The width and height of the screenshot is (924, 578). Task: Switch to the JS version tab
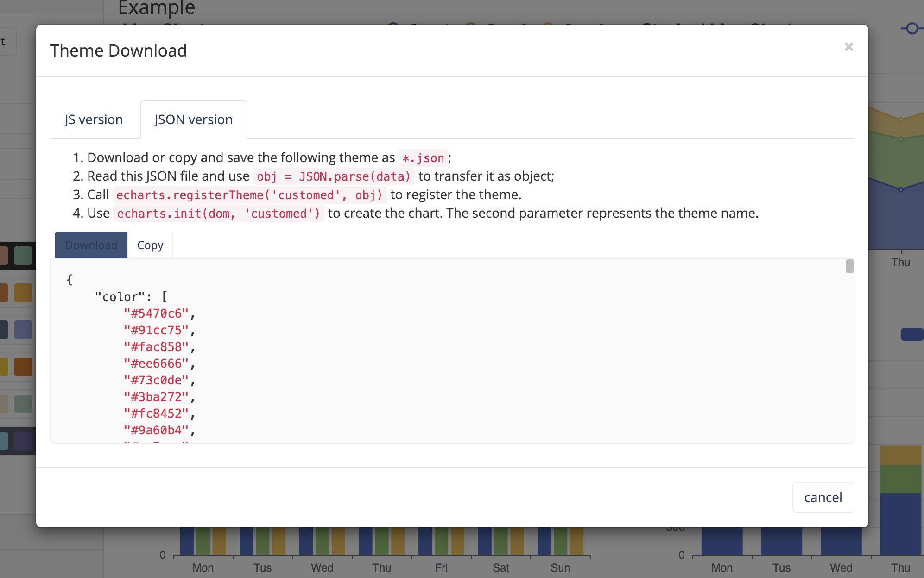coord(94,119)
